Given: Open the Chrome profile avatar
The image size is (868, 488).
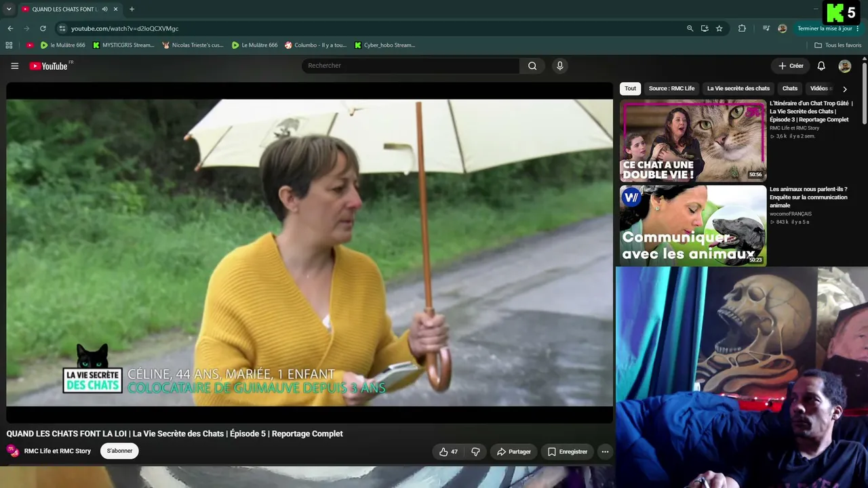Looking at the screenshot, I should (x=783, y=28).
